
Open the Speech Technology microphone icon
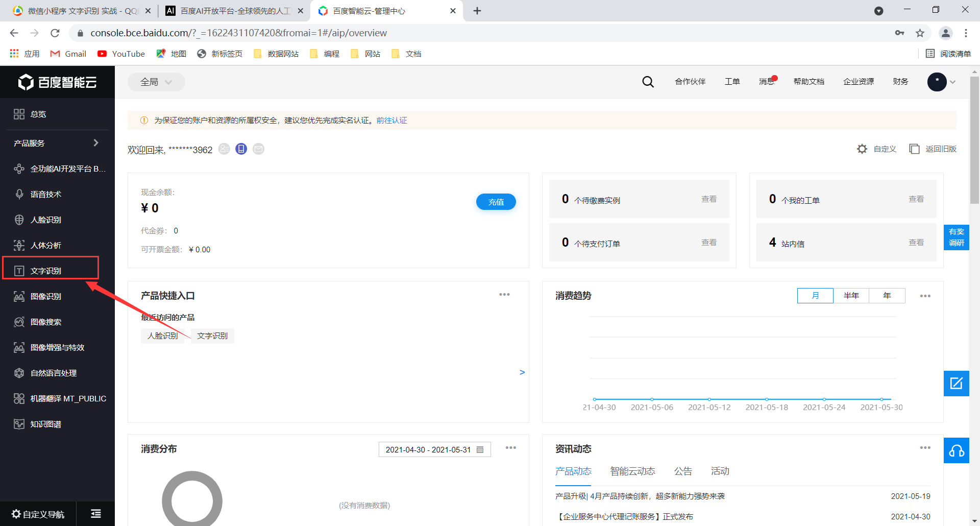click(x=19, y=194)
